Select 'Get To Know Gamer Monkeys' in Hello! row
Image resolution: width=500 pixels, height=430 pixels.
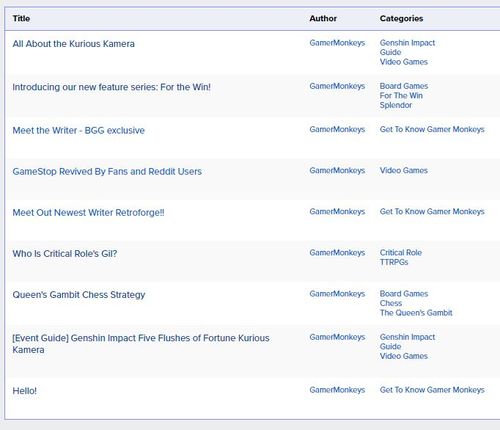[x=432, y=390]
